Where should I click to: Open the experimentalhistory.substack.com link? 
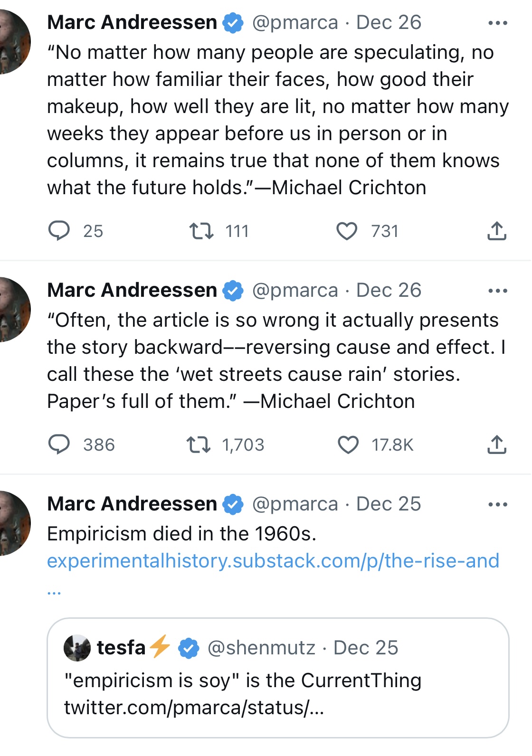pyautogui.click(x=273, y=561)
